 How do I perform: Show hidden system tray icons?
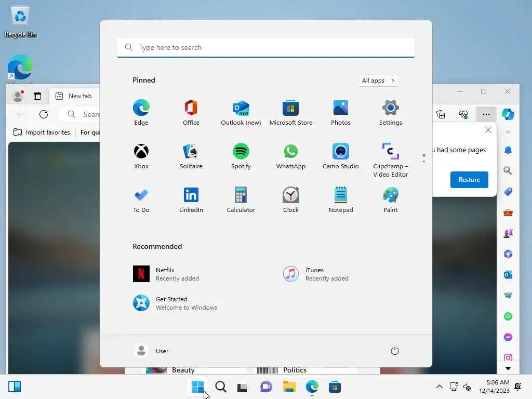coord(440,387)
